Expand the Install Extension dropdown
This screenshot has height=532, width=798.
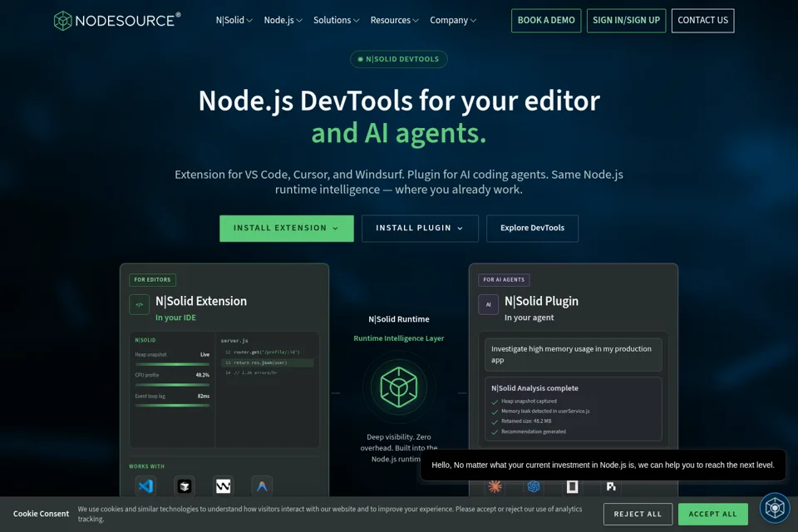287,228
